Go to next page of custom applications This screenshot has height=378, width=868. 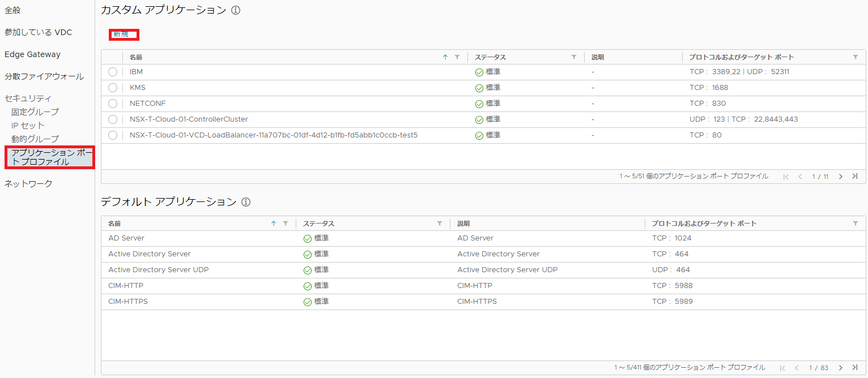[x=841, y=177]
